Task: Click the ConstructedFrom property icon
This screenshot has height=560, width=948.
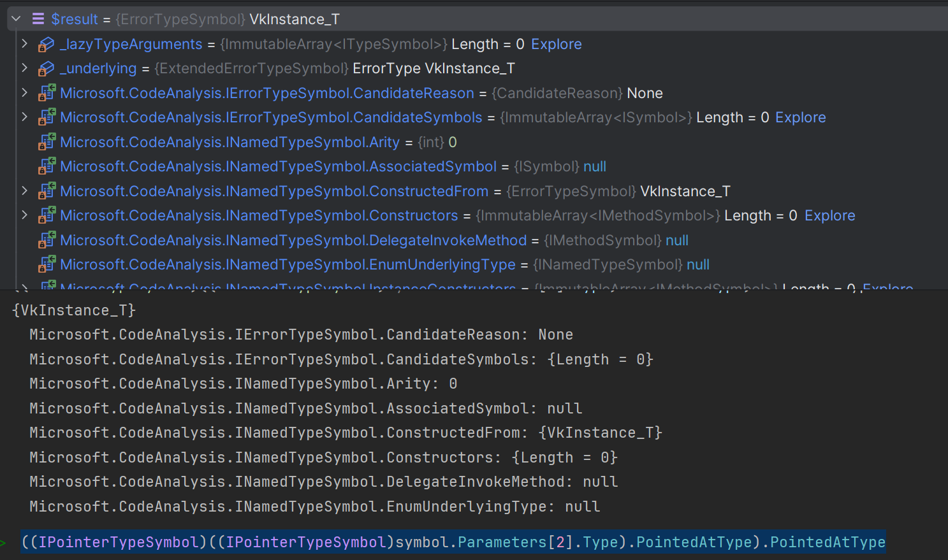Action: [x=47, y=191]
